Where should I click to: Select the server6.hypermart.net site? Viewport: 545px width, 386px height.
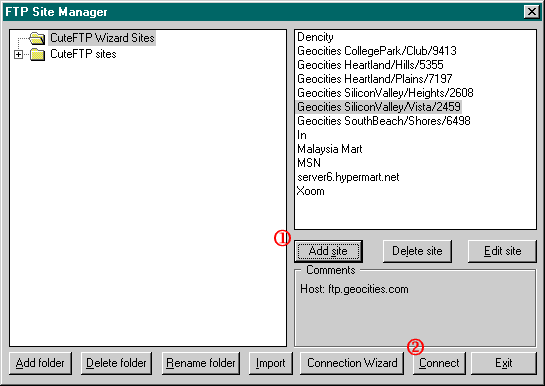coord(348,177)
